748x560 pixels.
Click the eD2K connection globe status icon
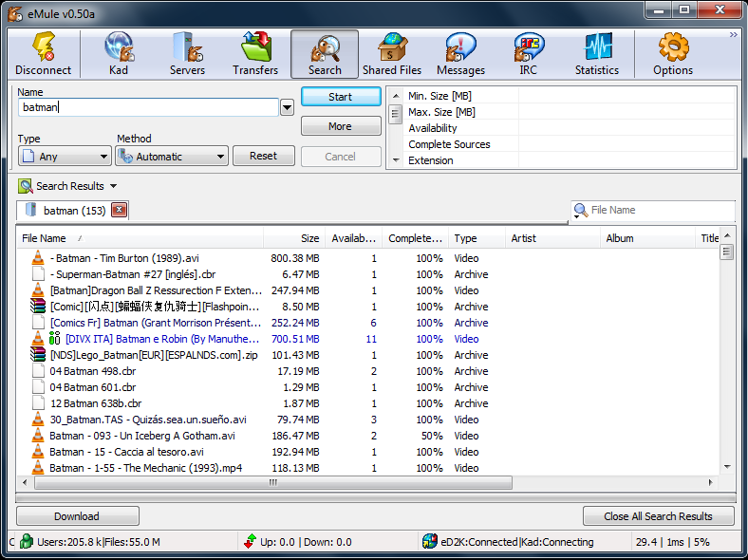430,542
